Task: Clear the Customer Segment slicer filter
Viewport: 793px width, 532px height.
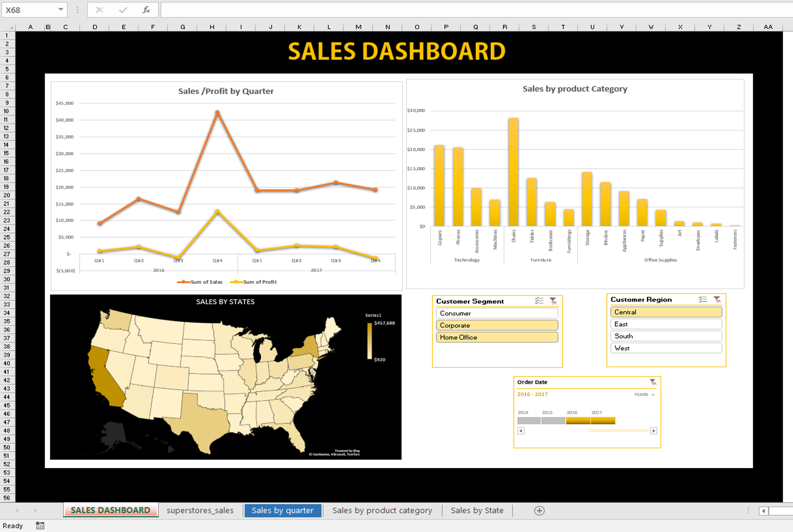Action: pos(553,301)
